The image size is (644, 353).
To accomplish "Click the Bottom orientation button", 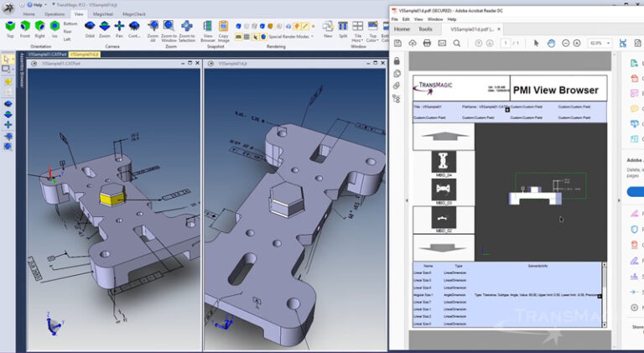I will [x=70, y=23].
